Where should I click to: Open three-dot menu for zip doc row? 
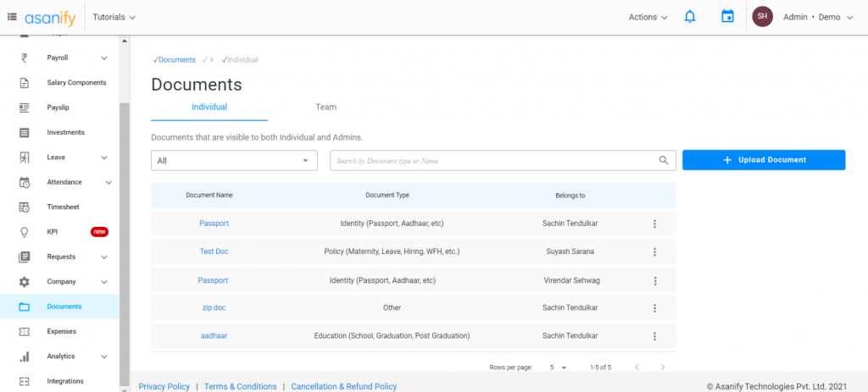click(x=654, y=308)
